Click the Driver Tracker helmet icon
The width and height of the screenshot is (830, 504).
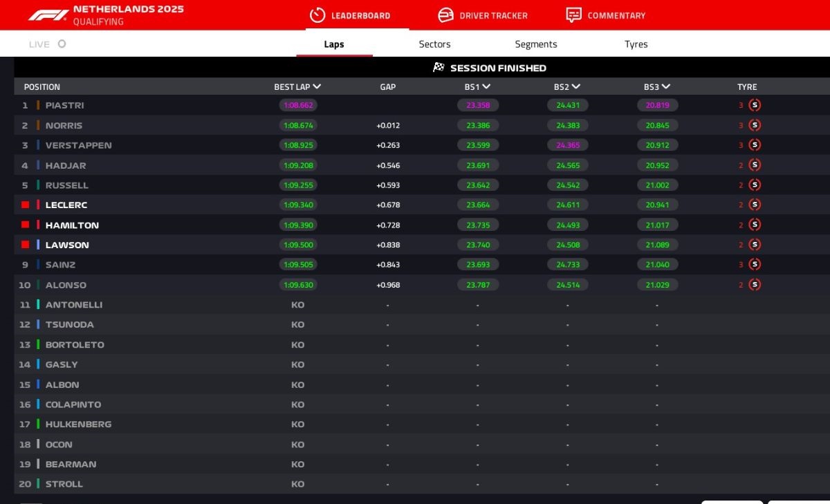pyautogui.click(x=446, y=15)
